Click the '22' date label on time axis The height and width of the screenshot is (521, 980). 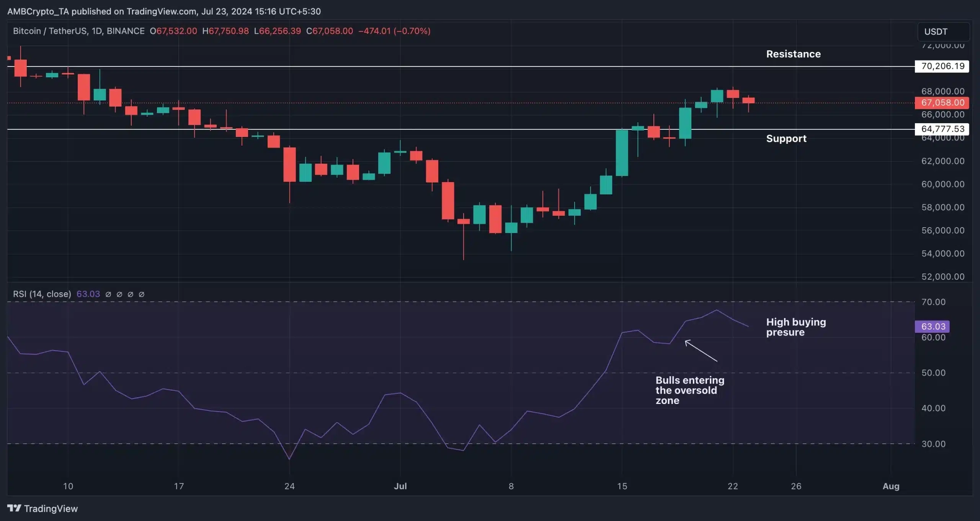point(733,486)
